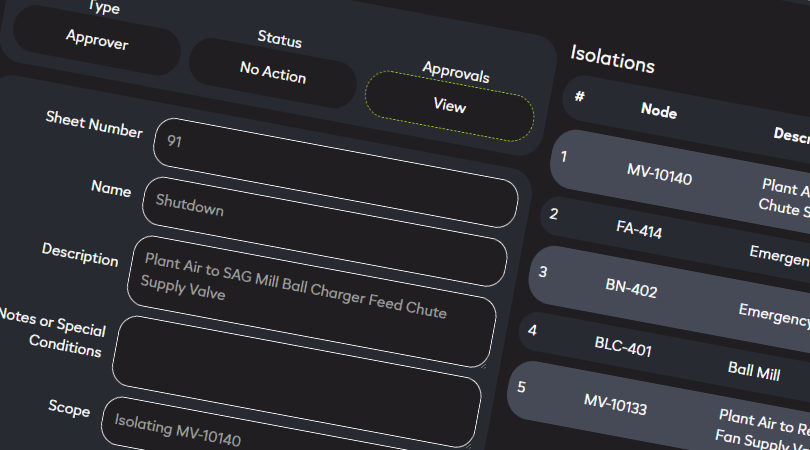The height and width of the screenshot is (450, 810).
Task: Click the Isolations section heading
Action: click(613, 59)
